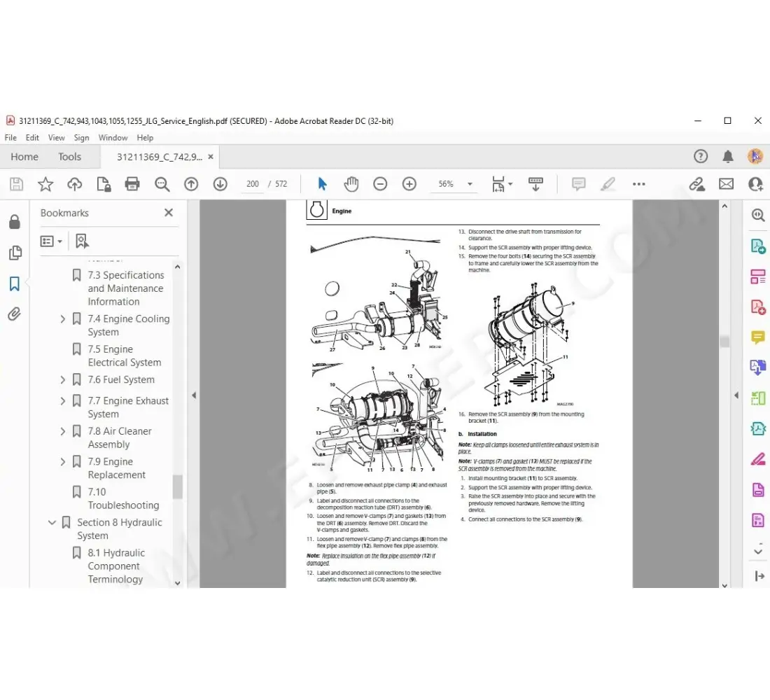Screen dimensions: 770x700
Task: Select the Hand pan tool
Action: pyautogui.click(x=351, y=184)
